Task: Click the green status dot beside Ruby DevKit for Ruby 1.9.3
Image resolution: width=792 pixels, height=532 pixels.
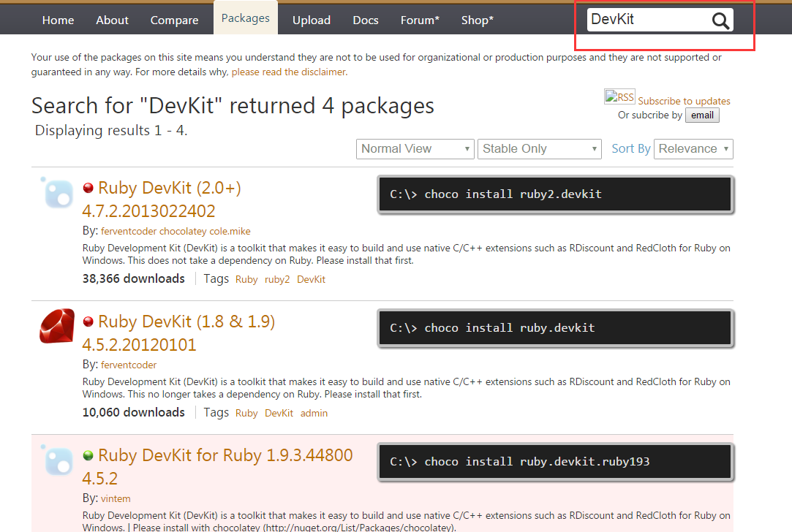Action: pyautogui.click(x=88, y=456)
